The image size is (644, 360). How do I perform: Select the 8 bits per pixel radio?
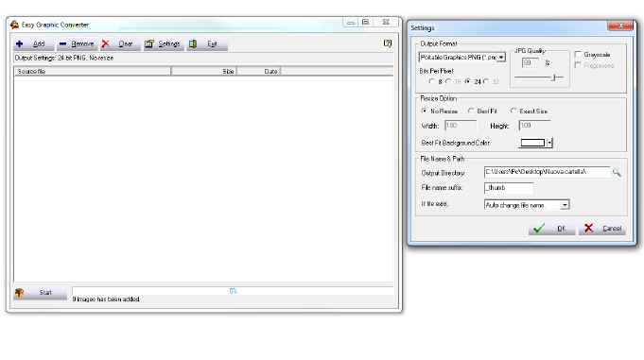pyautogui.click(x=431, y=81)
